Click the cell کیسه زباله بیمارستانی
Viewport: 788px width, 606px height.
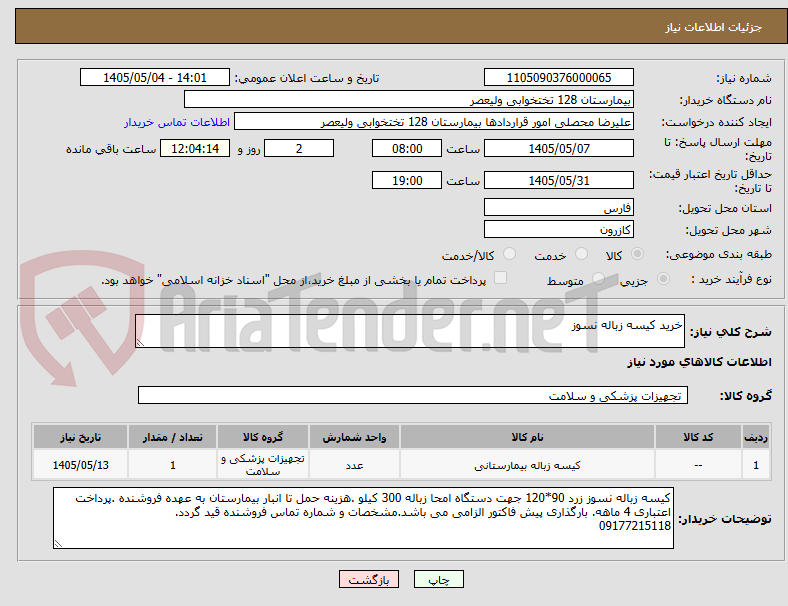pyautogui.click(x=527, y=465)
